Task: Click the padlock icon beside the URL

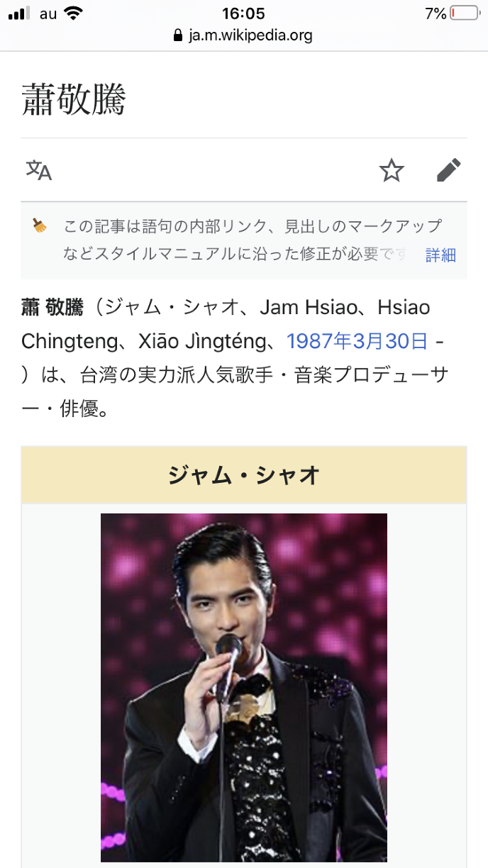Action: coord(177,35)
